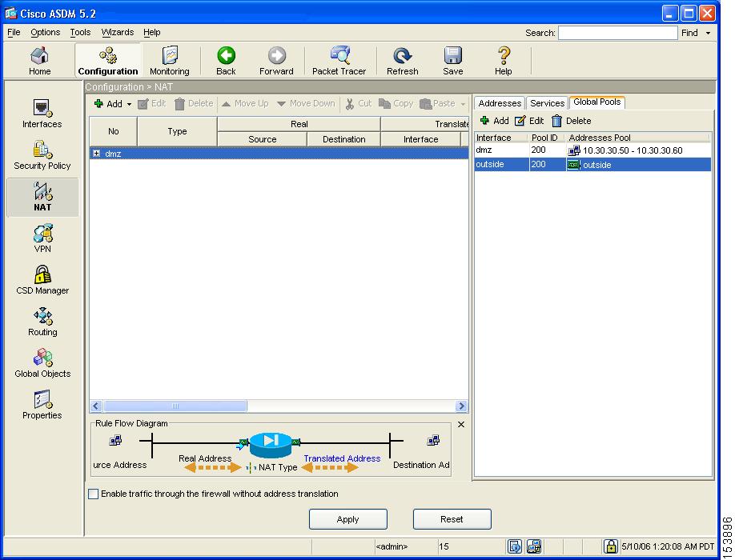This screenshot has height=560, width=735.
Task: Click the Addresses Pool column header
Action: 637,138
